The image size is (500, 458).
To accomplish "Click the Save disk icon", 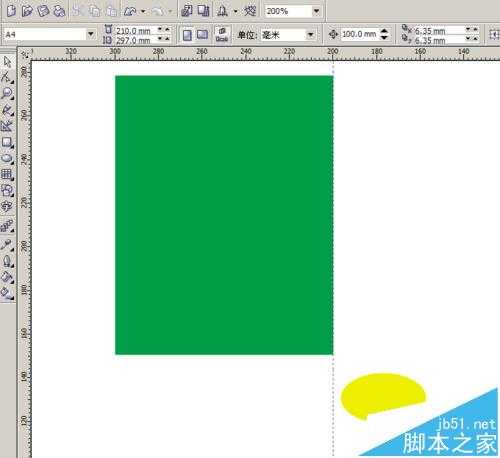I will pyautogui.click(x=43, y=11).
